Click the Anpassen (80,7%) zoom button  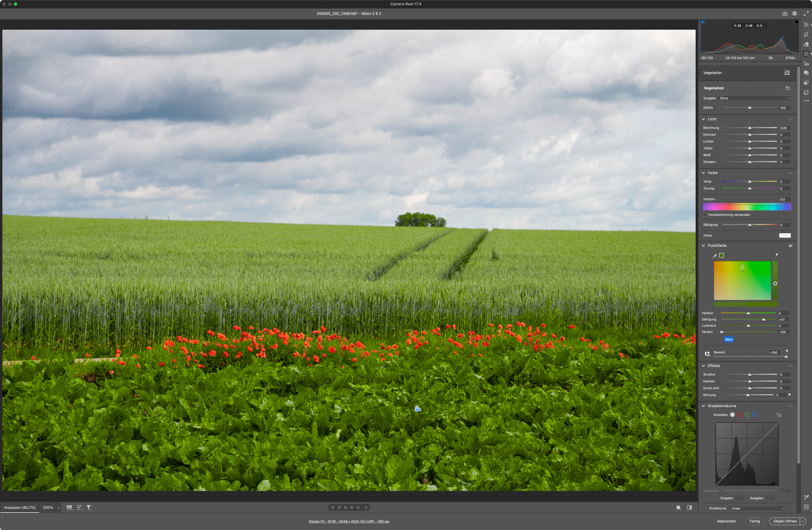[x=20, y=508]
